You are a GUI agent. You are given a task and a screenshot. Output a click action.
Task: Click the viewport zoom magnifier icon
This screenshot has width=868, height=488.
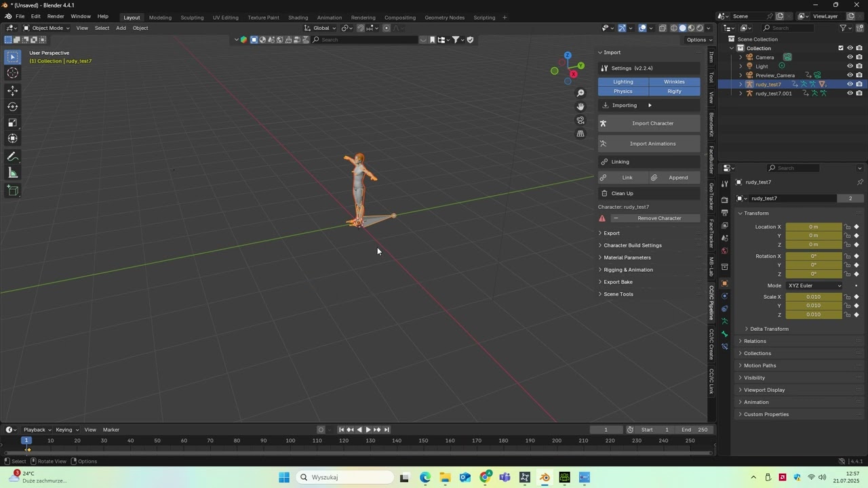pos(580,93)
